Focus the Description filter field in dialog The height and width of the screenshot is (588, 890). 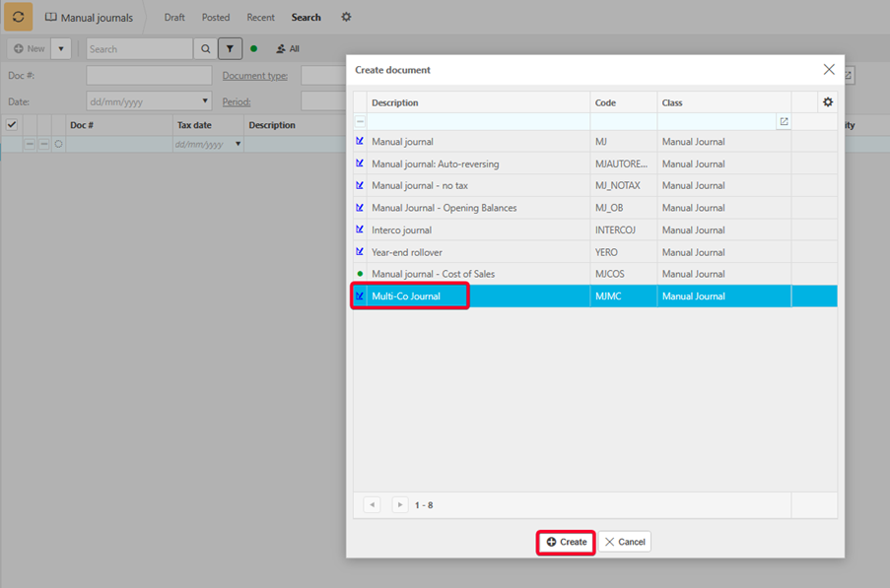pos(478,121)
